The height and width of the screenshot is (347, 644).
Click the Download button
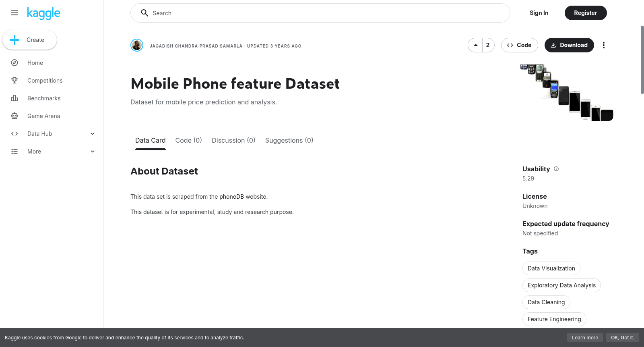point(569,45)
